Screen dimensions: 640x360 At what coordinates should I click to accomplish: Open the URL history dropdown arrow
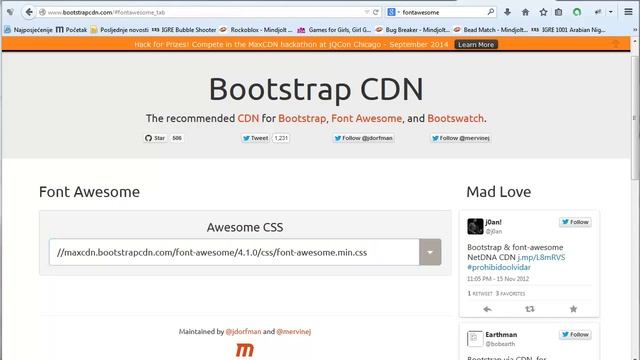point(367,12)
